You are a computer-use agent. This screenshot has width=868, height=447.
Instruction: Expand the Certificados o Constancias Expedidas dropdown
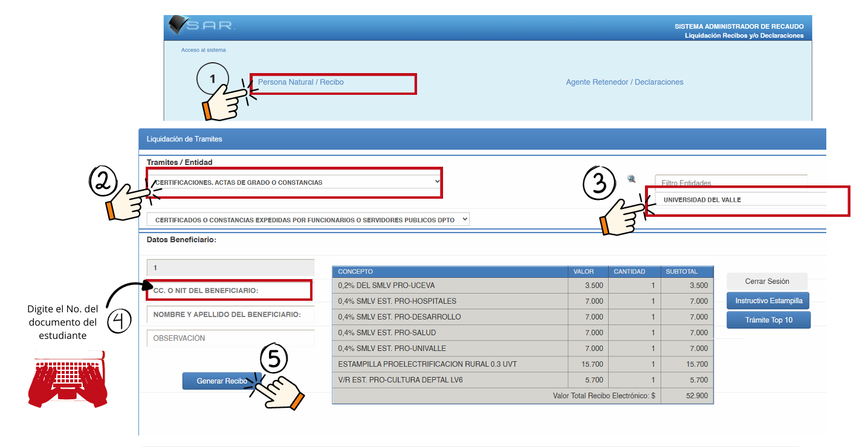[x=309, y=220]
